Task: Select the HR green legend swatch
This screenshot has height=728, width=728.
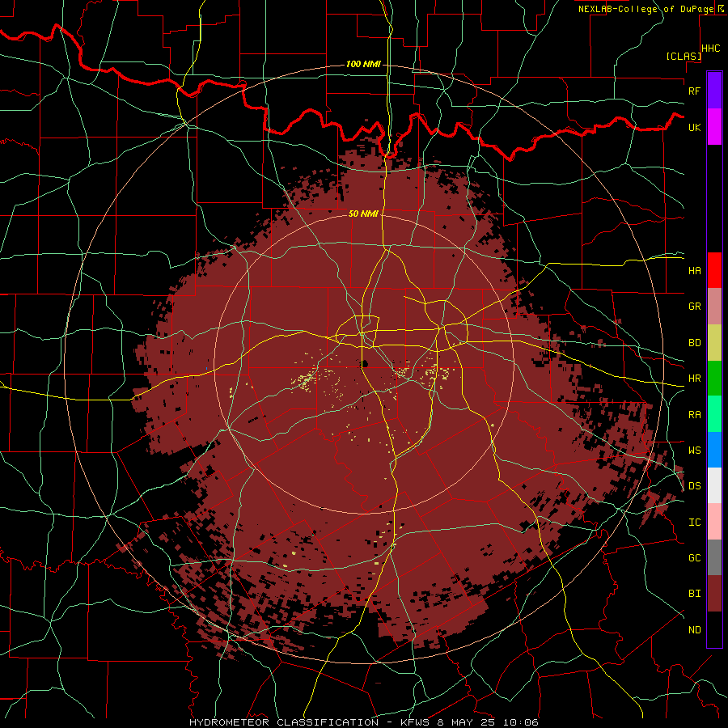Action: tap(714, 379)
